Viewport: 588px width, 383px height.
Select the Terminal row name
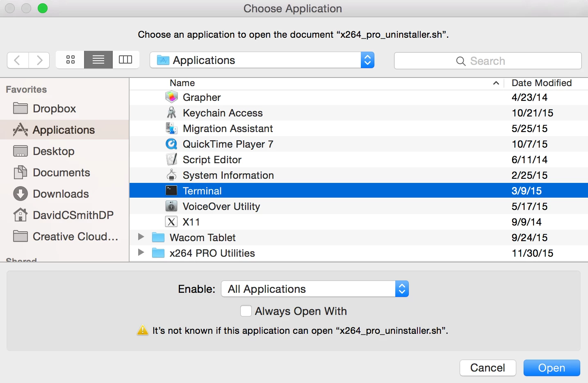click(202, 191)
